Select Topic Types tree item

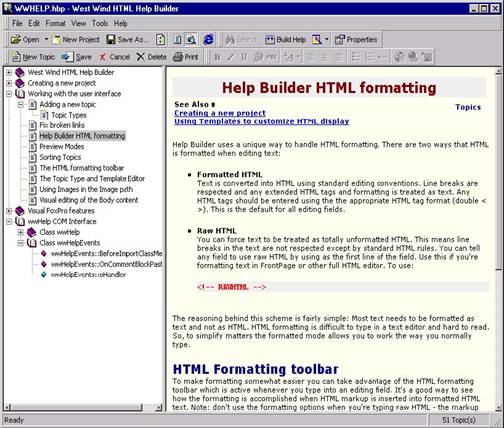(69, 115)
